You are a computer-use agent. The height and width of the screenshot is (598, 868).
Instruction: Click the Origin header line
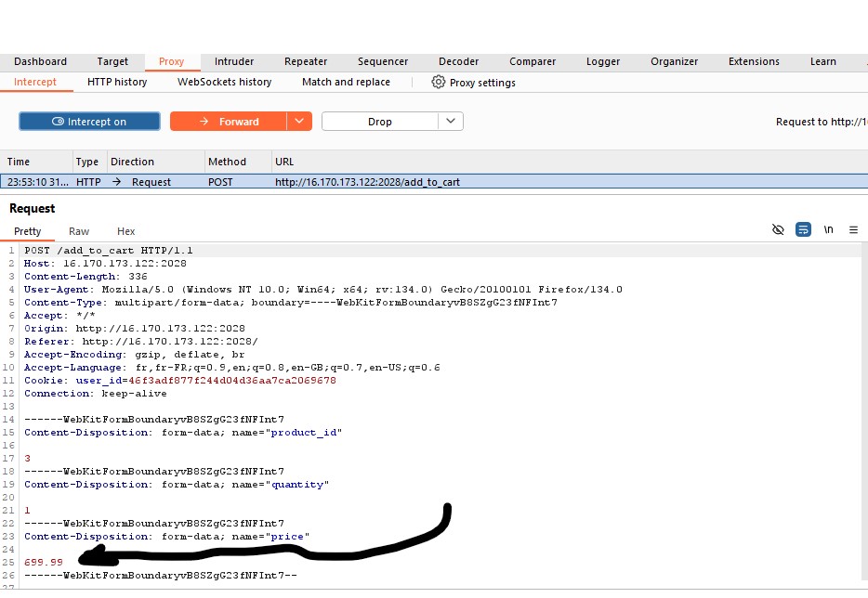click(x=135, y=328)
